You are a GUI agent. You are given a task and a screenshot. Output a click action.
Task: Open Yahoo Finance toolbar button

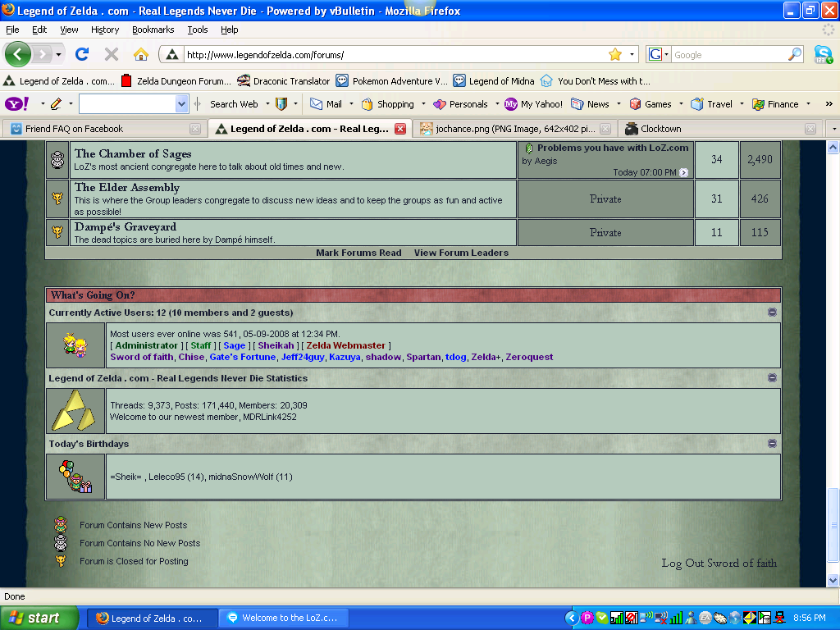coord(775,104)
